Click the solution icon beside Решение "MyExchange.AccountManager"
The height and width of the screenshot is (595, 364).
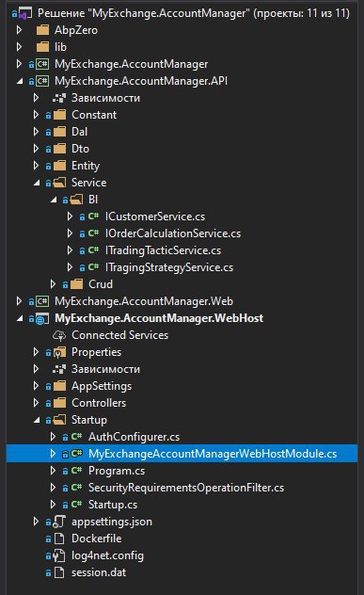click(x=24, y=14)
